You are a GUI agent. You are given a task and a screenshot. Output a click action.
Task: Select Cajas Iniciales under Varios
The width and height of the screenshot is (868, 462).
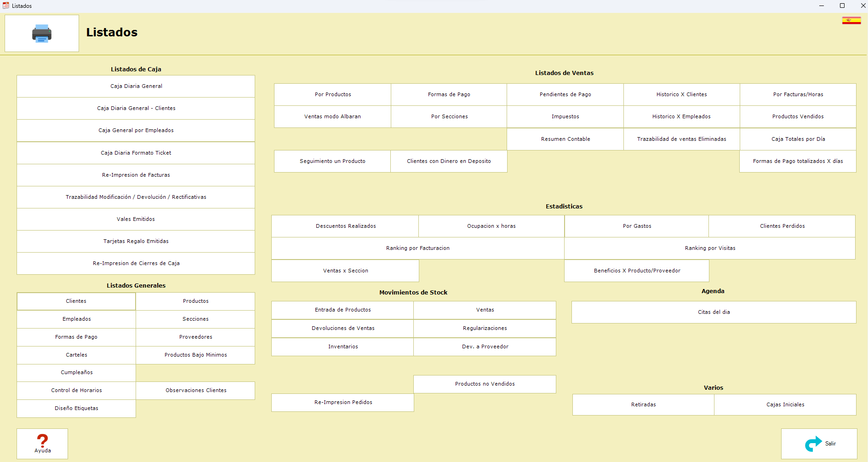click(x=785, y=404)
